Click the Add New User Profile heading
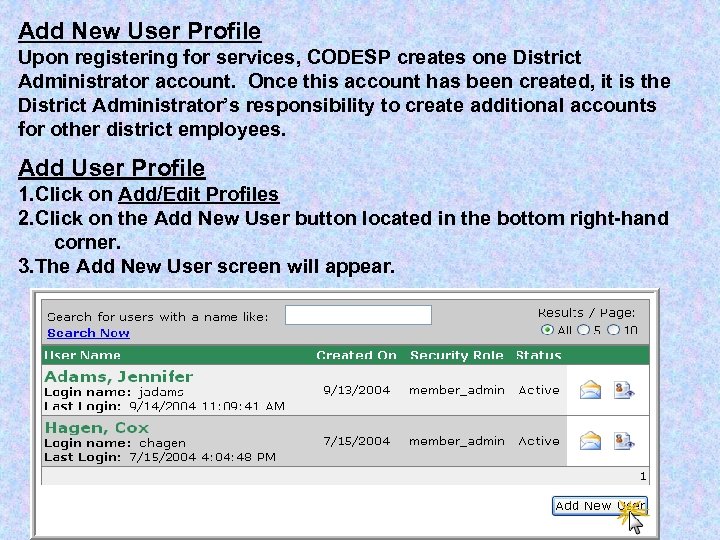 coord(140,31)
